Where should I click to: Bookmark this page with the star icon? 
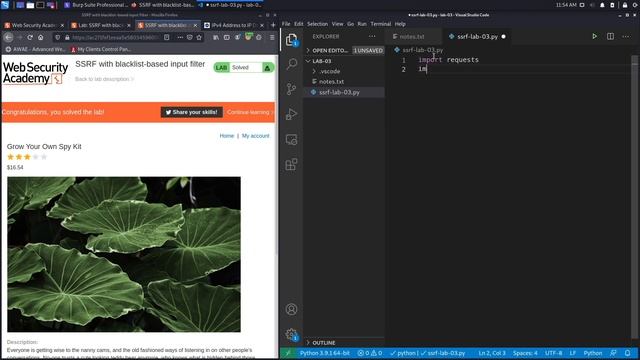click(199, 37)
